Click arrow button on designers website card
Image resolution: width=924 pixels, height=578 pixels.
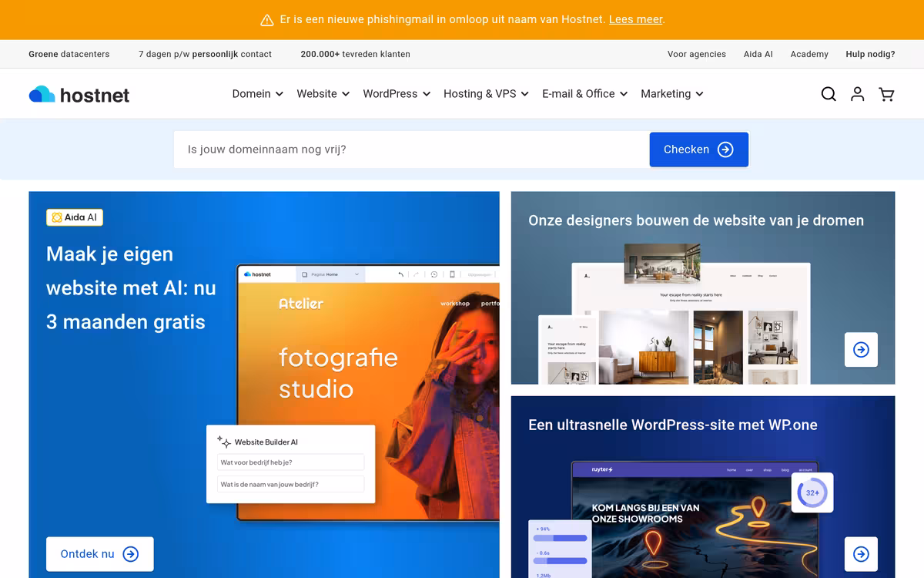click(x=861, y=350)
